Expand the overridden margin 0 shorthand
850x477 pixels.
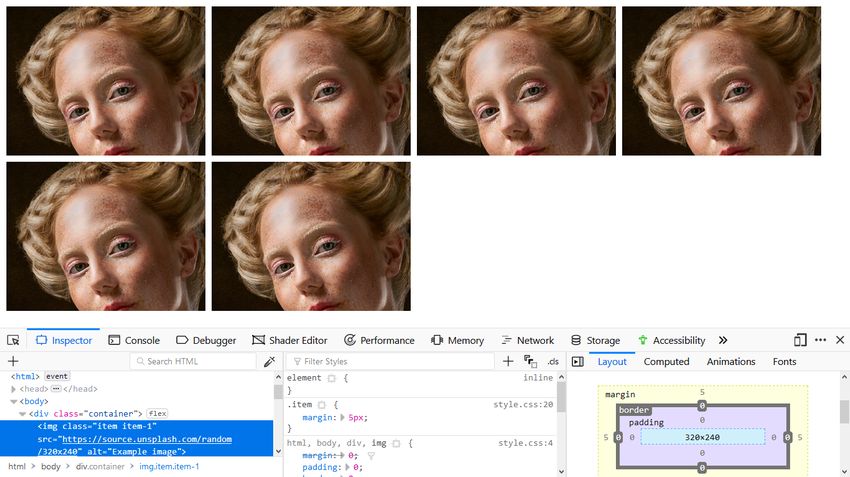[342, 455]
